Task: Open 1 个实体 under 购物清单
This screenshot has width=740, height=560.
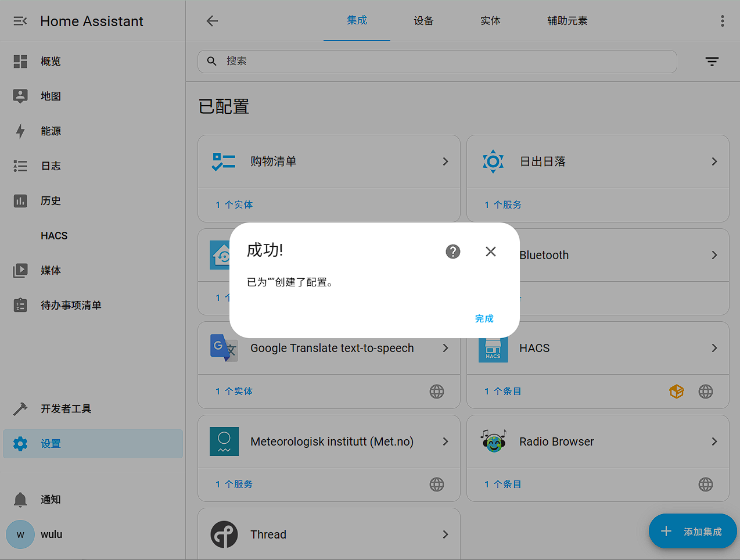Action: pyautogui.click(x=234, y=204)
